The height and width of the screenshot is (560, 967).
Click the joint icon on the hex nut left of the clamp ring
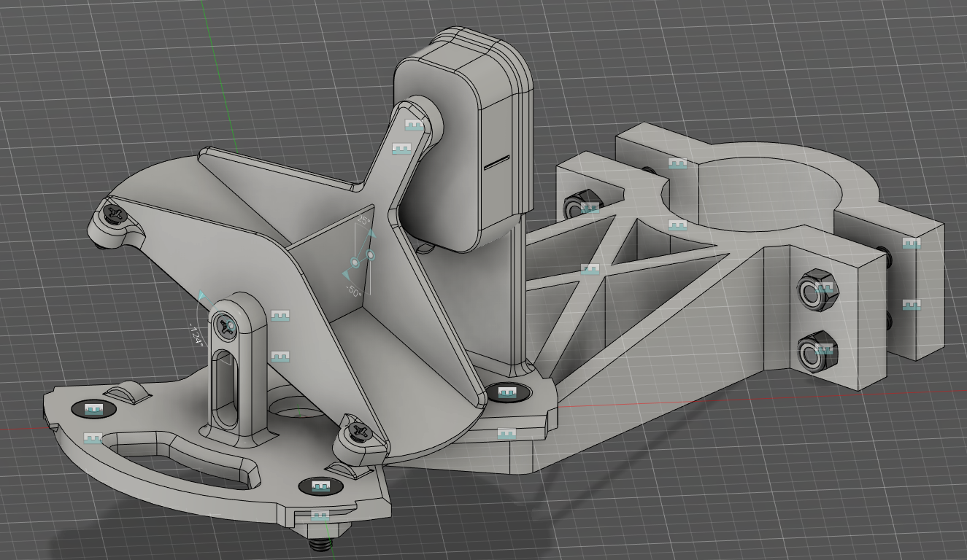[x=590, y=209]
